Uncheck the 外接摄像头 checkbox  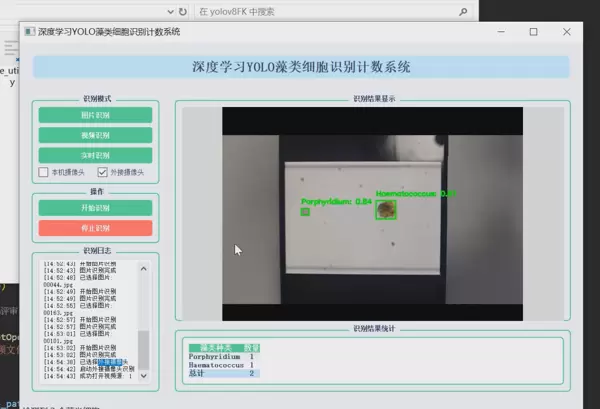(x=102, y=173)
